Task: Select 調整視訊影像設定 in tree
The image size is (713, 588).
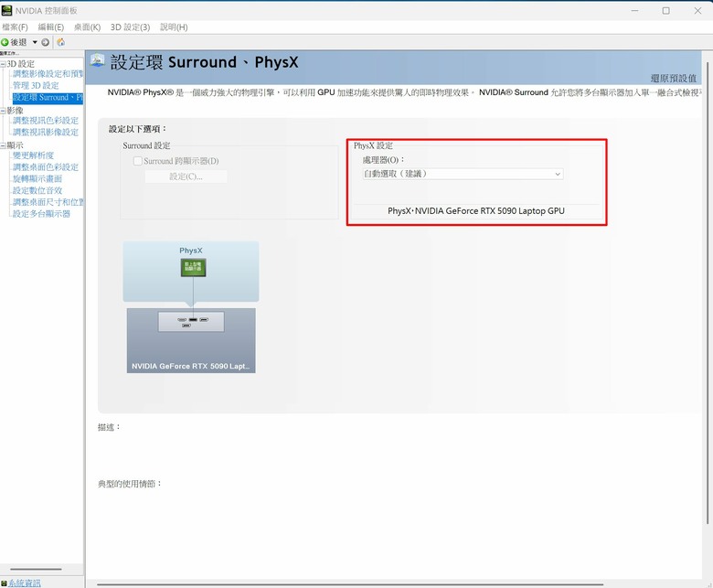Action: [46, 133]
